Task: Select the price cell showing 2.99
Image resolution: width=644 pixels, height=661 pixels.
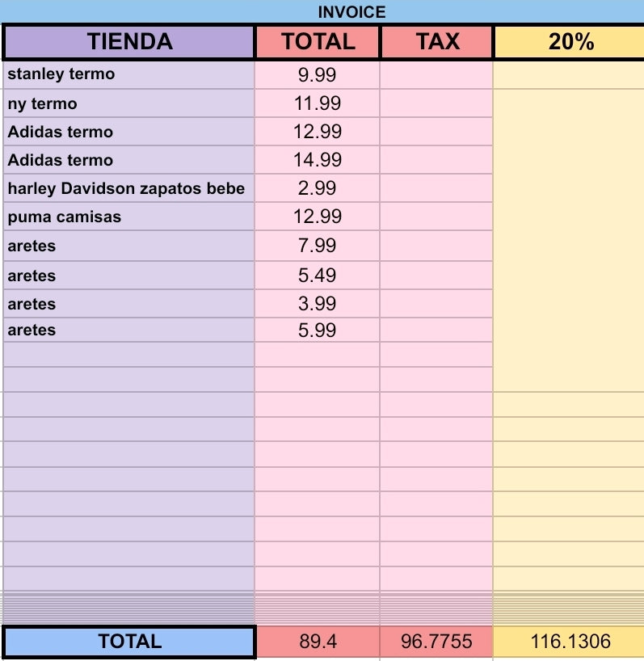Action: pos(318,188)
